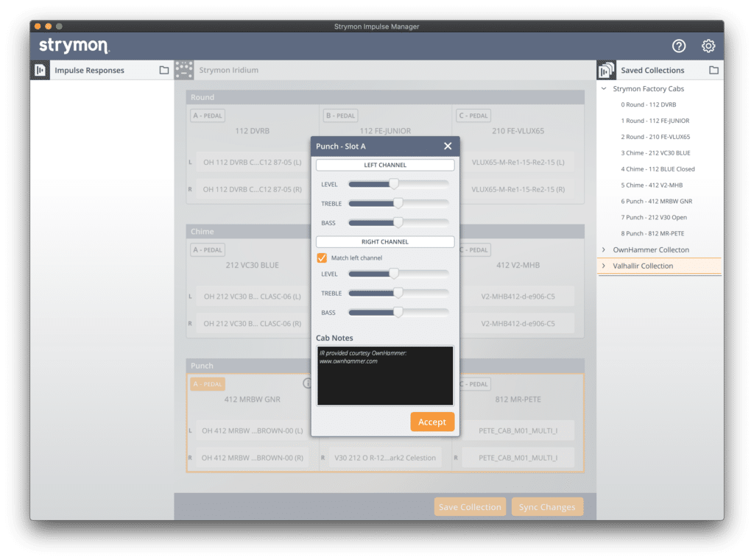Expand the OwnHammer Collecton tree item
754x560 pixels.
(x=604, y=249)
